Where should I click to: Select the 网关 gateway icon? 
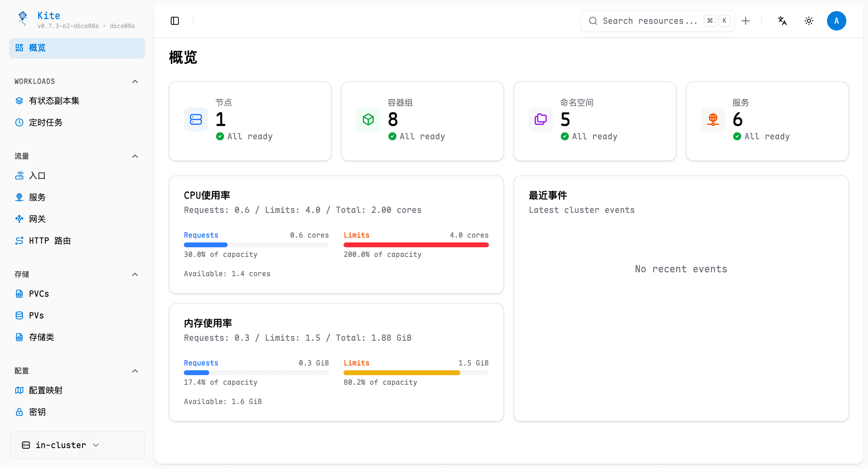(x=19, y=219)
